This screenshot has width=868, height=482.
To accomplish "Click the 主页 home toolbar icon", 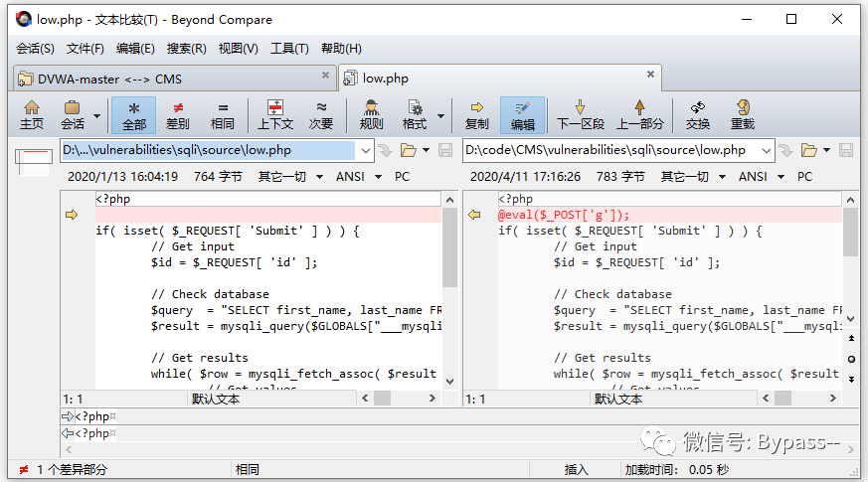I will point(32,115).
